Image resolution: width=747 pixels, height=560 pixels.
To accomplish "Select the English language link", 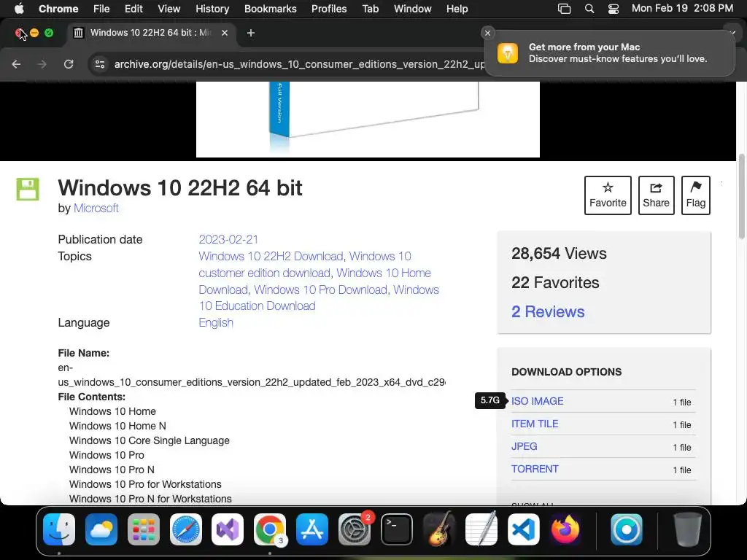I will point(216,322).
